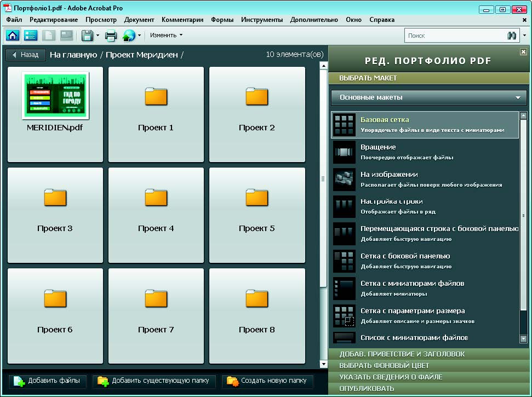The image size is (532, 397).
Task: Click 'Создать новую папку' button
Action: point(267,381)
